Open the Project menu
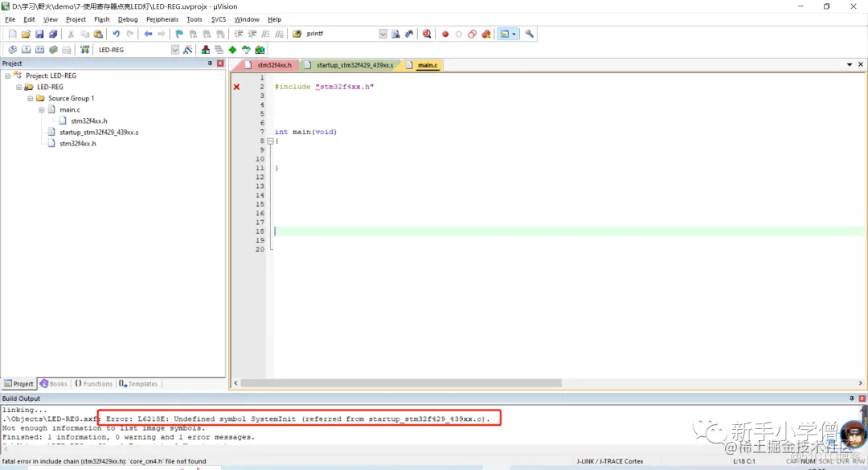 pyautogui.click(x=76, y=19)
